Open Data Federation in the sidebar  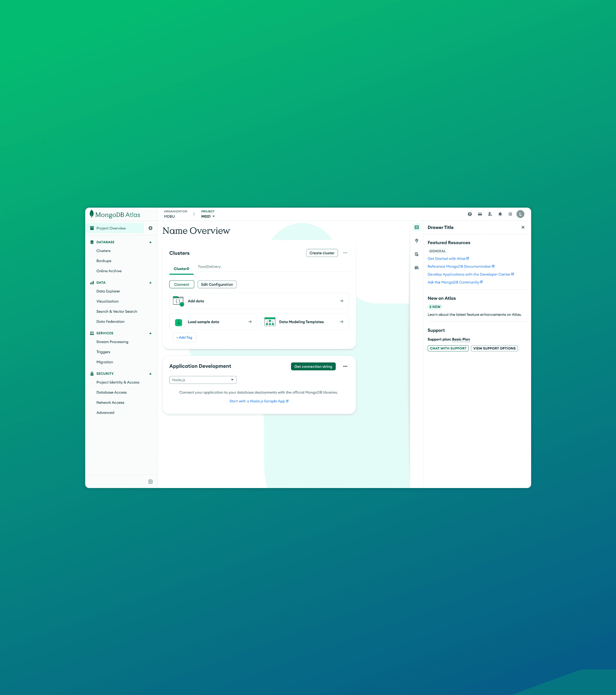pos(110,322)
